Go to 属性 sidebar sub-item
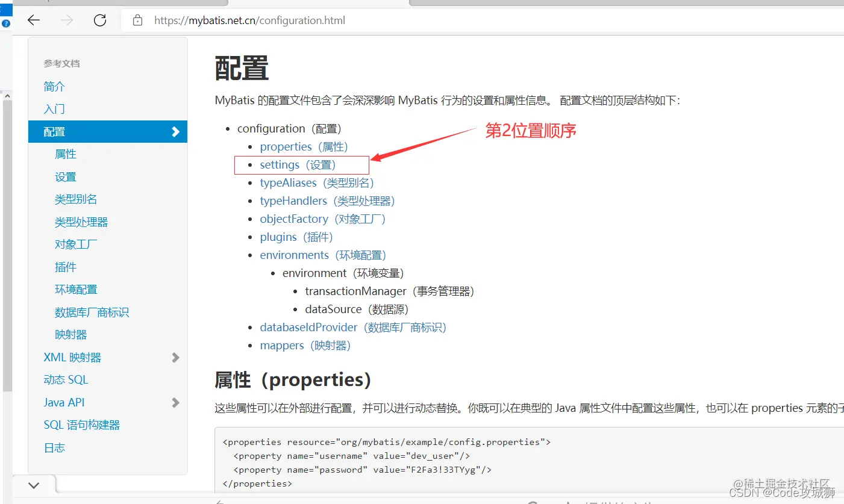This screenshot has width=844, height=504. tap(66, 154)
